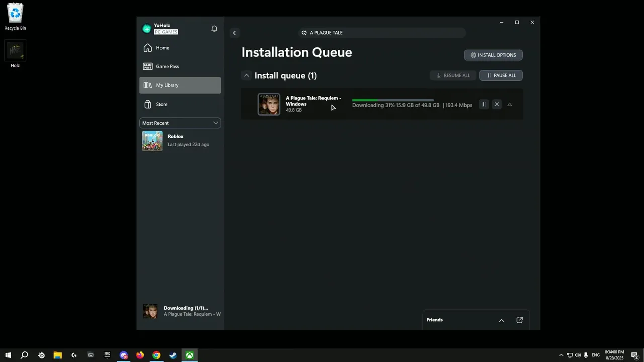This screenshot has width=644, height=362.
Task: Open Epic Games Launcher from taskbar
Action: (107, 355)
